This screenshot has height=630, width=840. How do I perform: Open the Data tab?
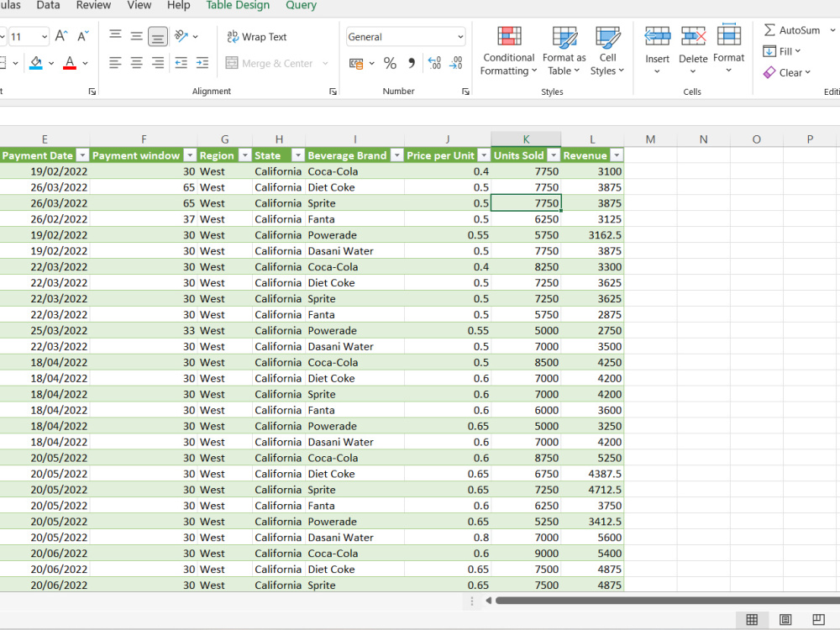[x=48, y=5]
